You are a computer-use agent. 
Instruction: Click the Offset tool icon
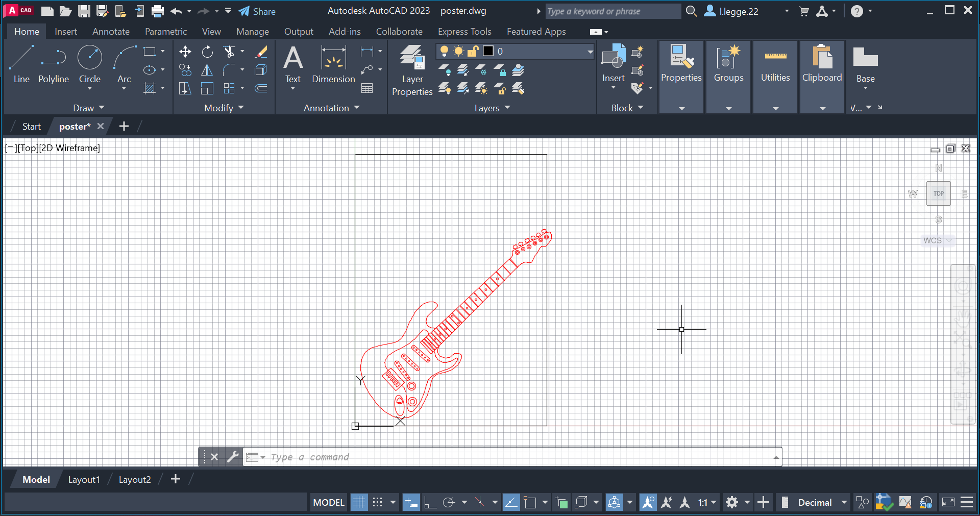pos(261,88)
